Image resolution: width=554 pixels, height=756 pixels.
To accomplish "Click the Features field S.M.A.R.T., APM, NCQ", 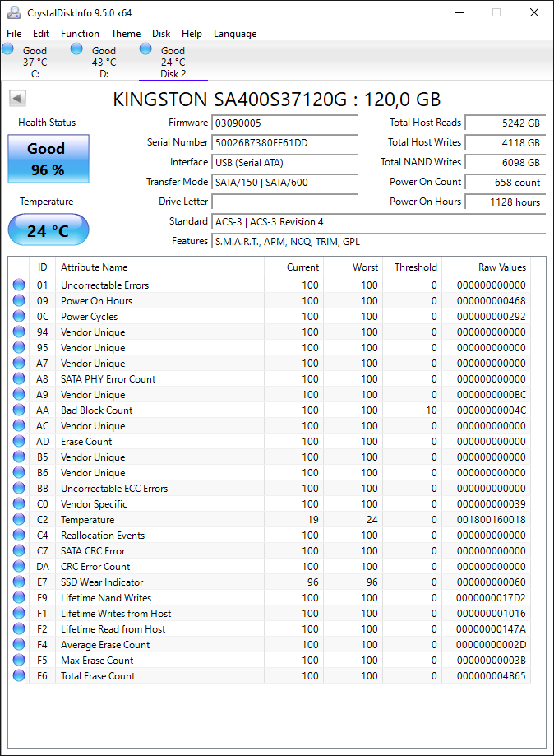I will point(379,242).
